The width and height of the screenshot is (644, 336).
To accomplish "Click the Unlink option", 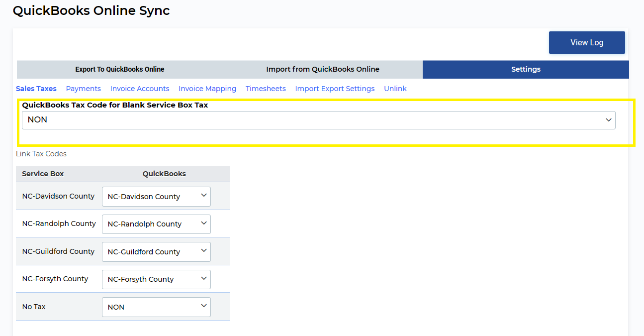I will point(395,89).
